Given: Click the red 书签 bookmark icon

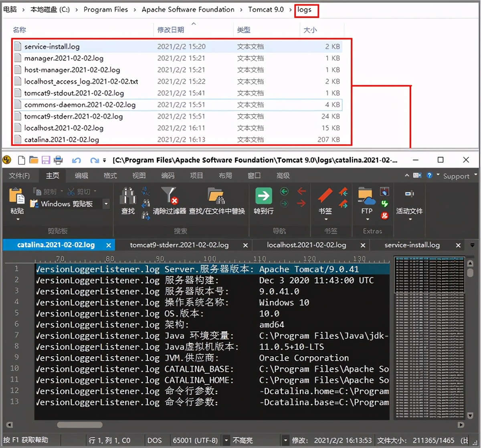Looking at the screenshot, I should 325,196.
